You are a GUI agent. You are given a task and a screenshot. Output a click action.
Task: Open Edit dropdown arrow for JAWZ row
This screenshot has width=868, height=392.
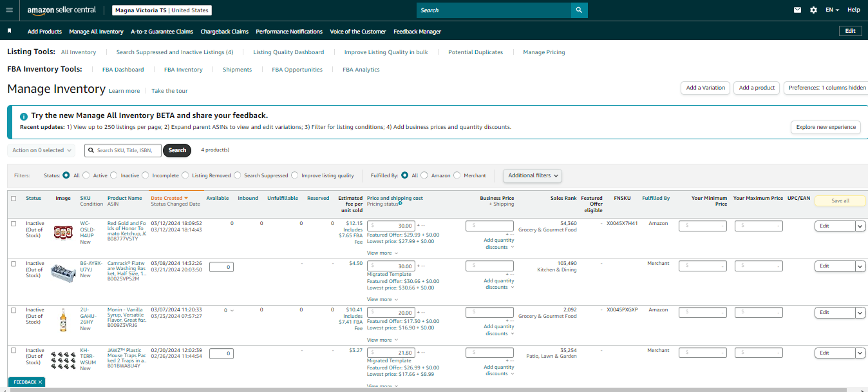point(860,353)
